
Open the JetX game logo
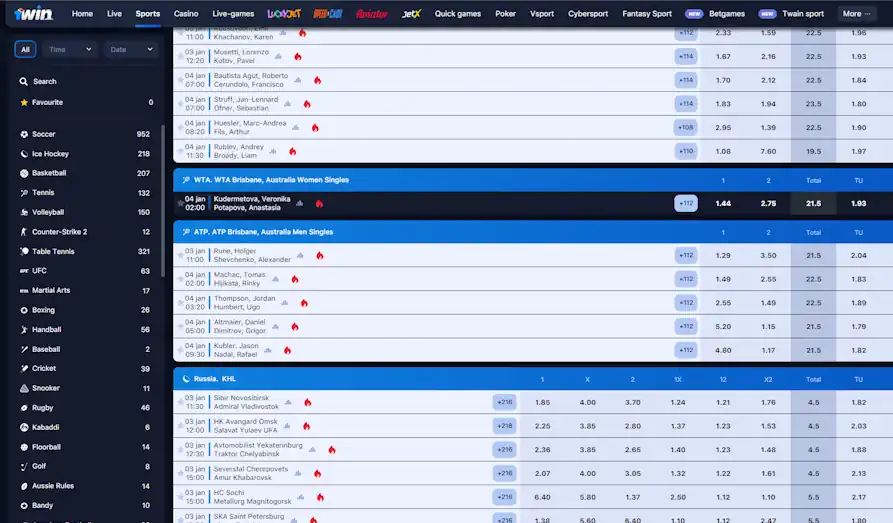411,14
